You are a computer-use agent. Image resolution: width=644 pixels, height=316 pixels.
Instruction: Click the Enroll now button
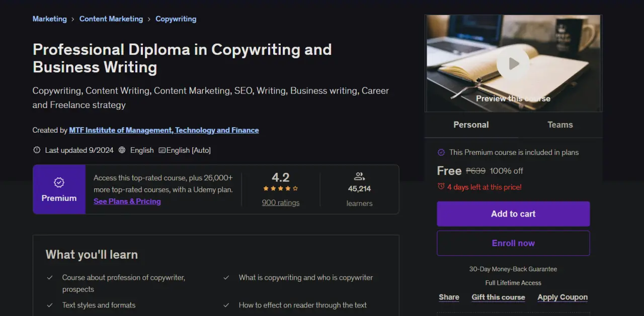click(x=513, y=243)
